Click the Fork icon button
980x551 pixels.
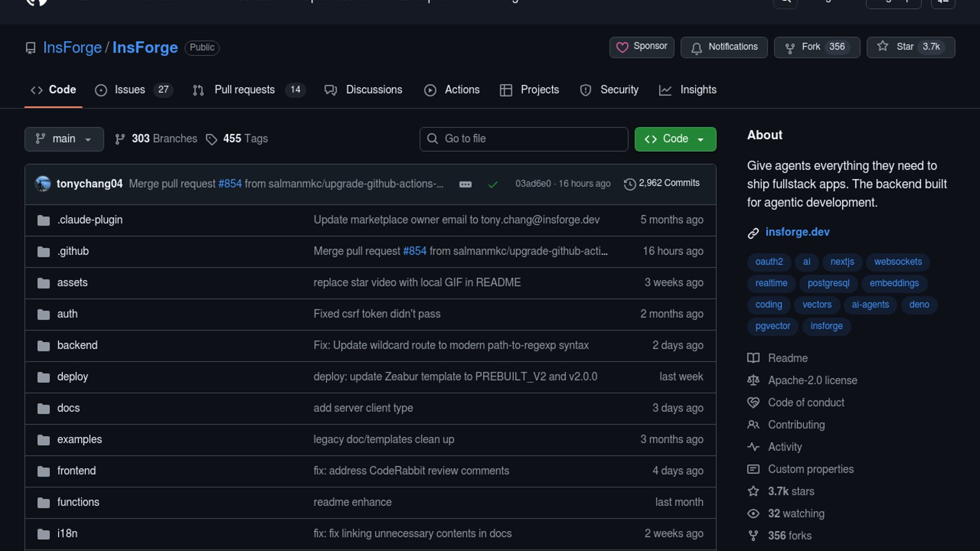pyautogui.click(x=790, y=48)
